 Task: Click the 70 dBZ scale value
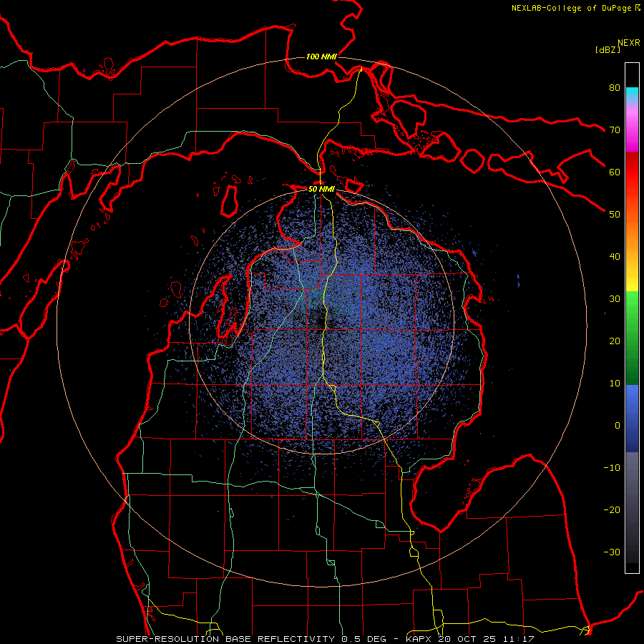tap(615, 130)
